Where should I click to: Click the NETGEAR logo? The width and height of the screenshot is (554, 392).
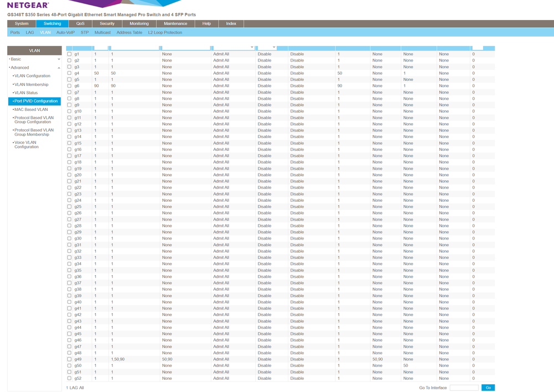[x=28, y=6]
